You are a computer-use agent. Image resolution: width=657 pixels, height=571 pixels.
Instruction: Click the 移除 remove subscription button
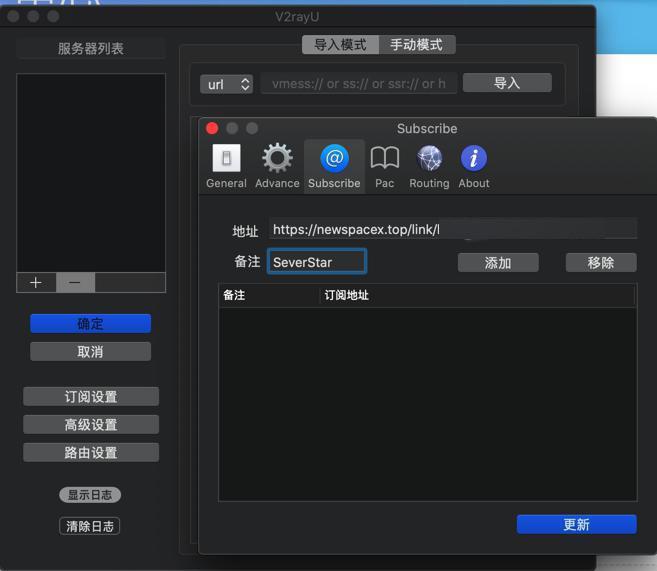[x=601, y=263]
